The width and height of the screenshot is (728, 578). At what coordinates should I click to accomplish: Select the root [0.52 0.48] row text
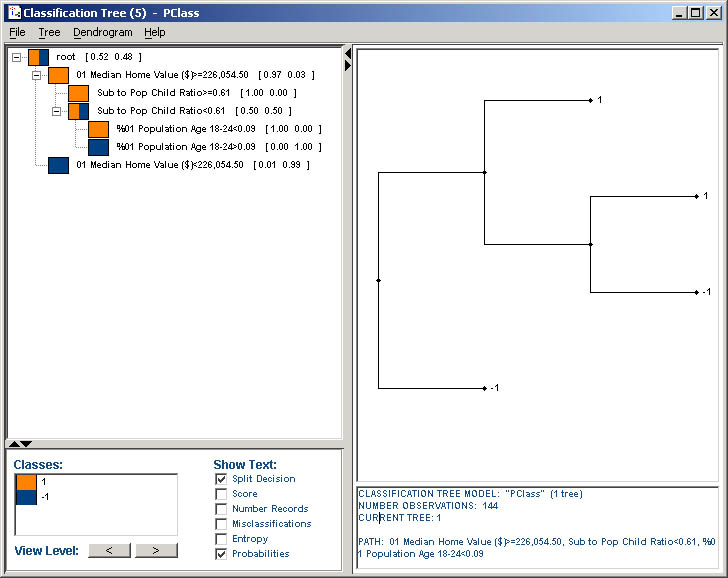tap(99, 57)
